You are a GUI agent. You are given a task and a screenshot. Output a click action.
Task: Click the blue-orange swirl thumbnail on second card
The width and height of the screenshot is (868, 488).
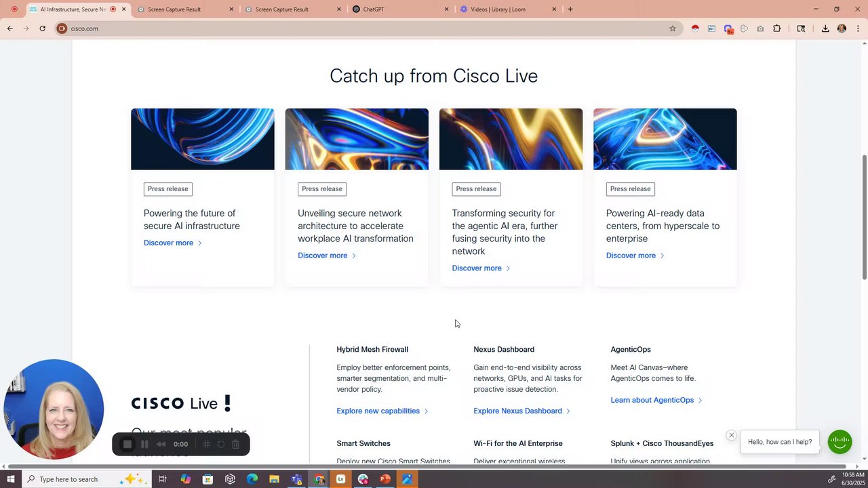357,139
